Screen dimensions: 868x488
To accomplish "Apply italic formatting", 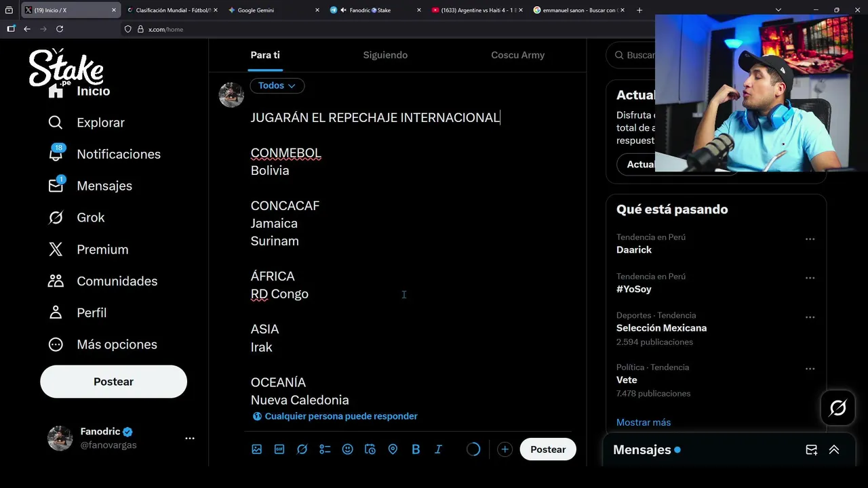I will [x=438, y=449].
